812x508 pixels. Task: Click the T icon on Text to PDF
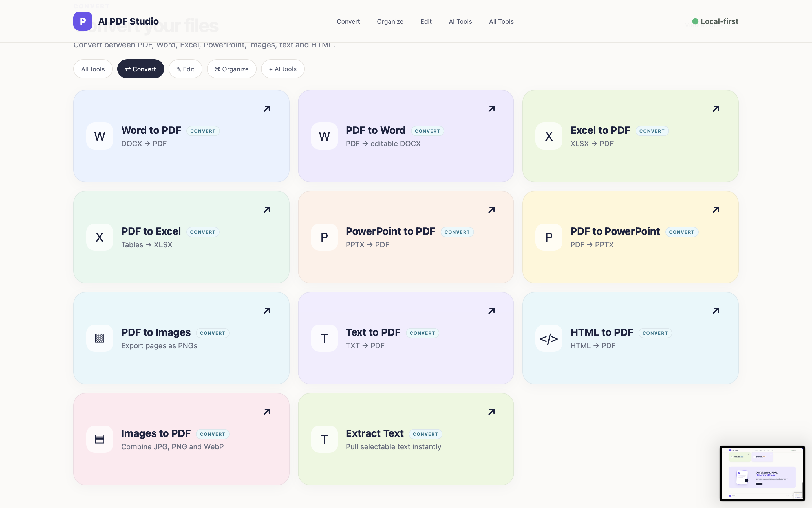324,338
